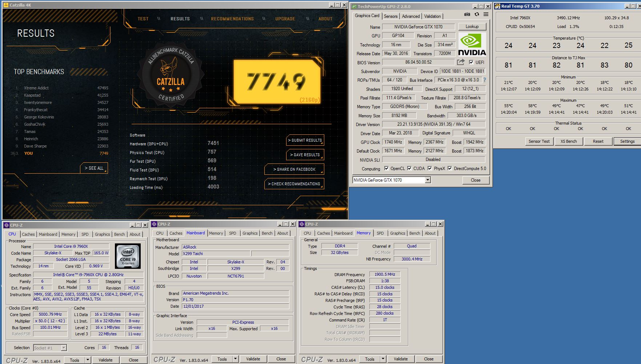Click the motherboard model X299 Taichi
The height and width of the screenshot is (364, 641).
216,254
